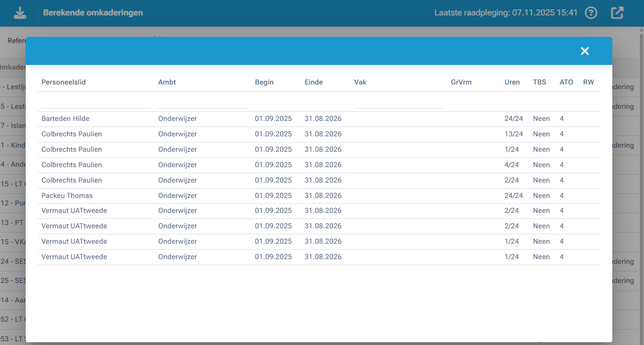Sort the table by Uren
644x345 pixels.
click(x=512, y=82)
